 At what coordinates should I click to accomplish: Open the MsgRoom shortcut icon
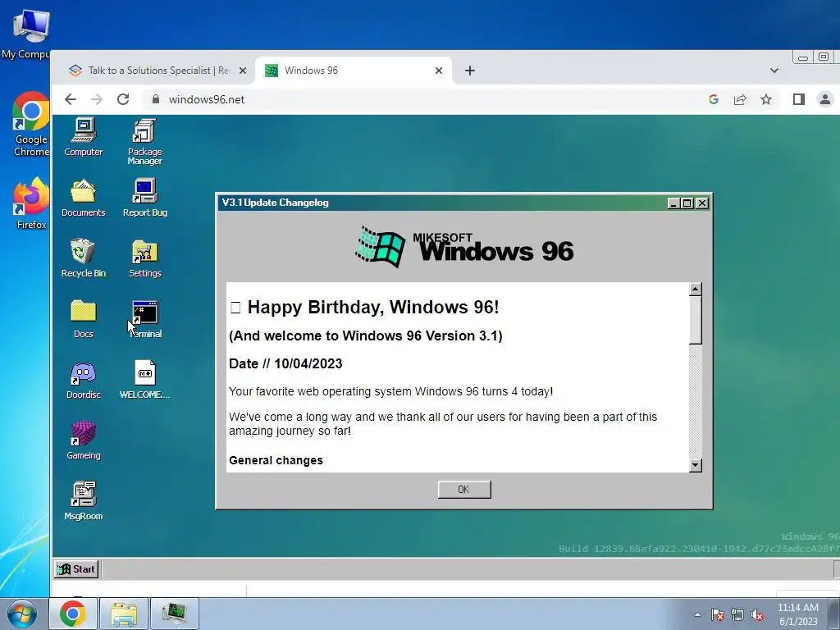click(x=84, y=501)
